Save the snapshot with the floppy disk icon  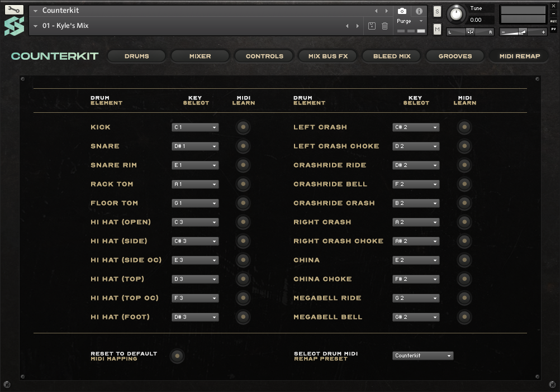pos(372,26)
